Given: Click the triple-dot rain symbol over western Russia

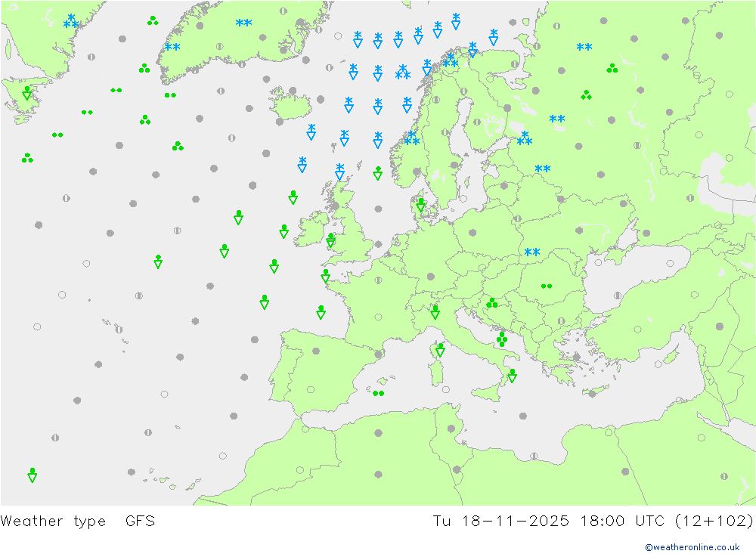Looking at the screenshot, I should pos(612,69).
